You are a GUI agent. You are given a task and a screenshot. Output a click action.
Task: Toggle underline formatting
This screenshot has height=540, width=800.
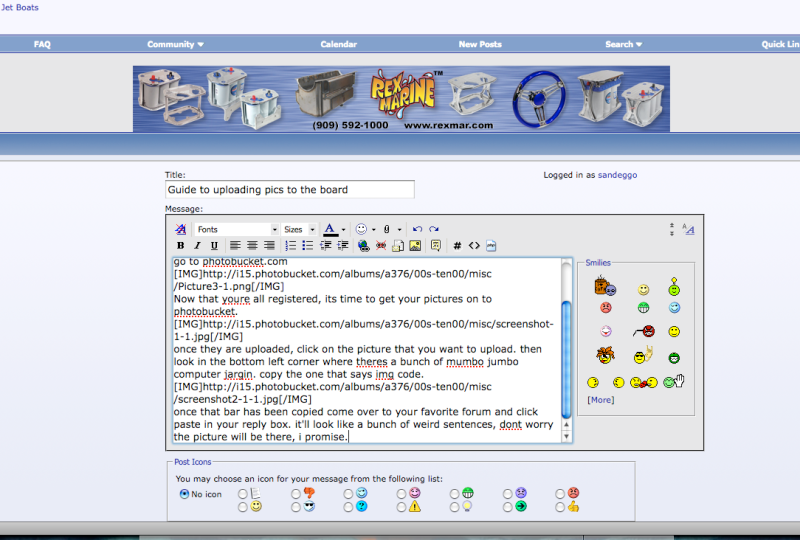(x=214, y=246)
